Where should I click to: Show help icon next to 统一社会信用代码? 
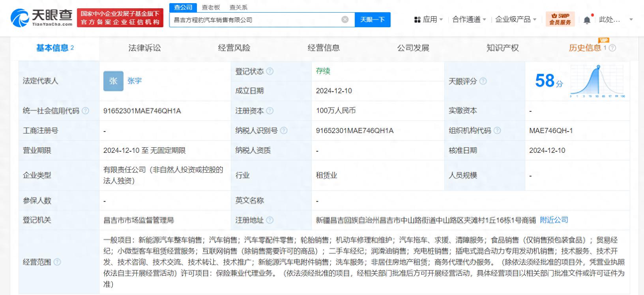[85, 111]
